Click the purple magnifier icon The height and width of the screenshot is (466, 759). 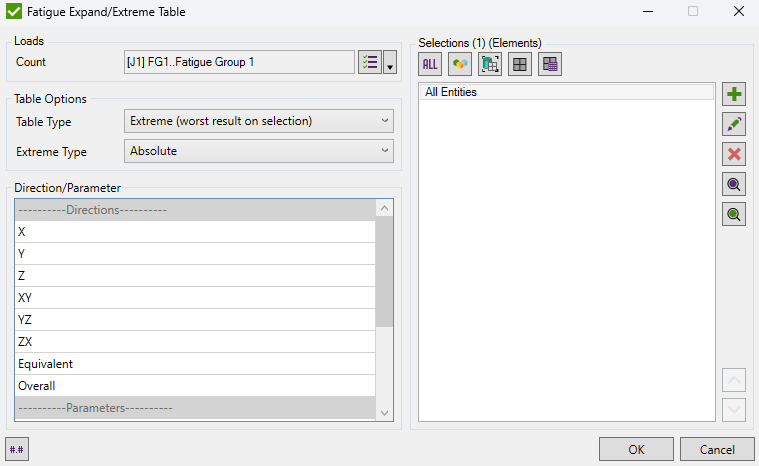[x=735, y=185]
